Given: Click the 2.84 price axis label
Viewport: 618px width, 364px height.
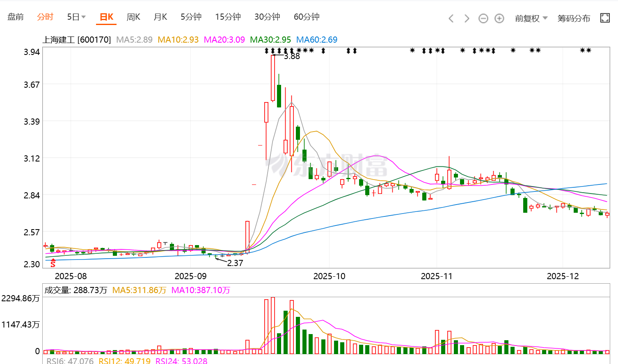Looking at the screenshot, I should [32, 196].
